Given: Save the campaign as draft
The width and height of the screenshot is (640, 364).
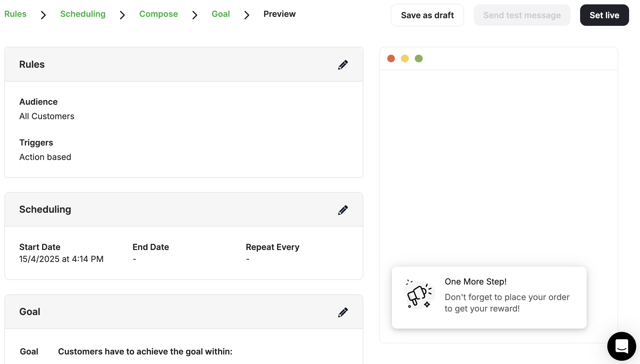Looking at the screenshot, I should pyautogui.click(x=427, y=15).
